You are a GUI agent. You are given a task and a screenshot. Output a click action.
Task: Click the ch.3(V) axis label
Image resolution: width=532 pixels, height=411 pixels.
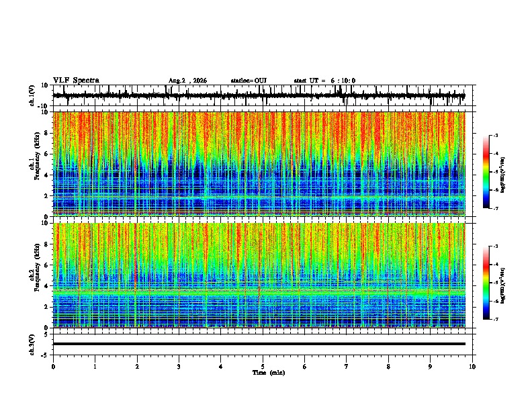pos(32,345)
